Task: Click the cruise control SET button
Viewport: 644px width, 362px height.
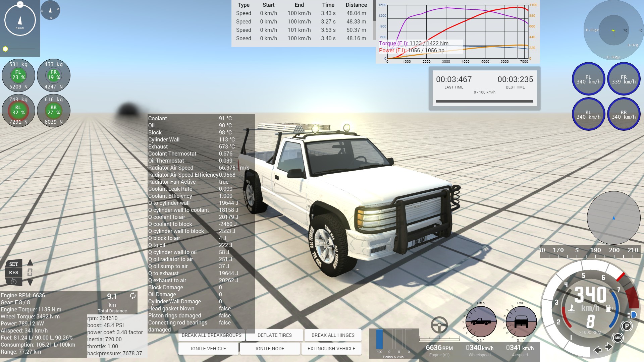Action: [14, 264]
